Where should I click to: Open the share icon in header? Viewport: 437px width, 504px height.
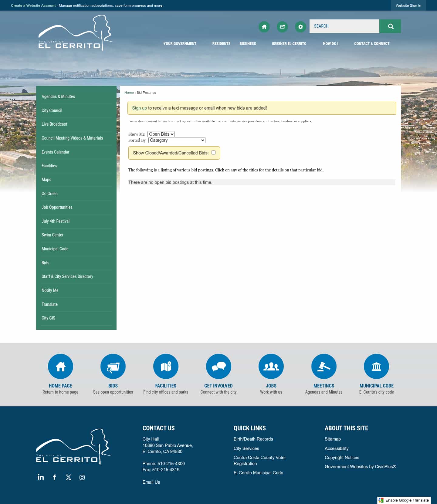(282, 27)
